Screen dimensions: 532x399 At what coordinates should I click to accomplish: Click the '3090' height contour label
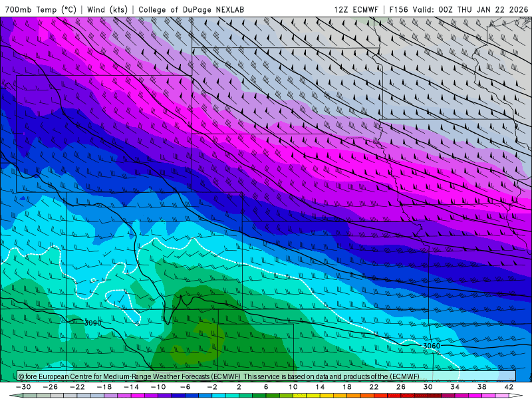click(x=92, y=323)
